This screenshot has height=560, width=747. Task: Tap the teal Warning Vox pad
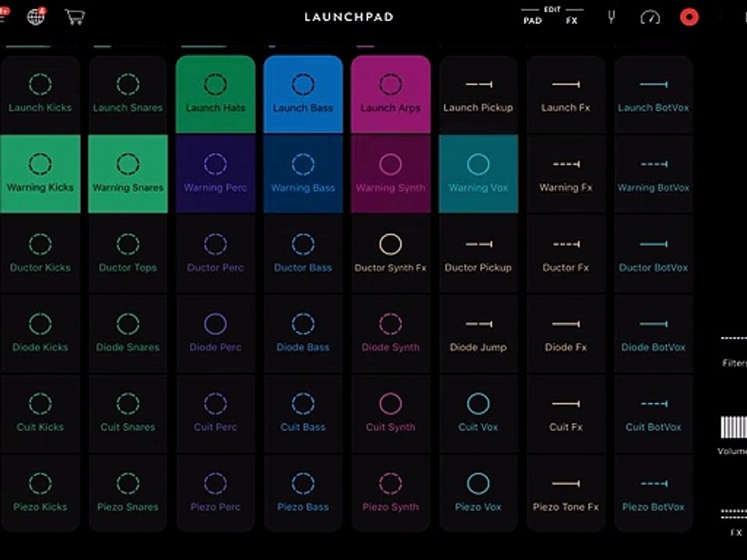[x=479, y=173]
